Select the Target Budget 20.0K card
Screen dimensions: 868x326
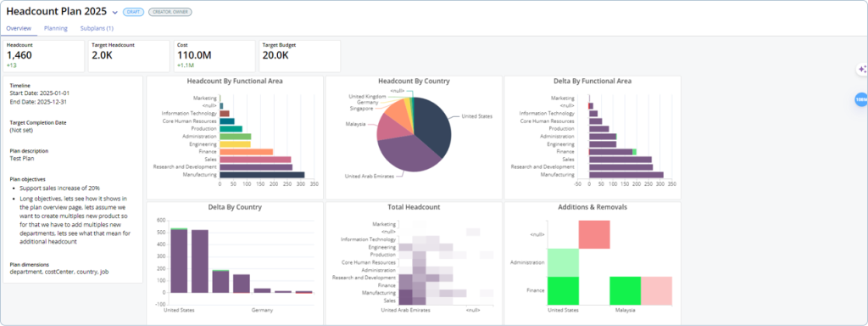coord(299,56)
